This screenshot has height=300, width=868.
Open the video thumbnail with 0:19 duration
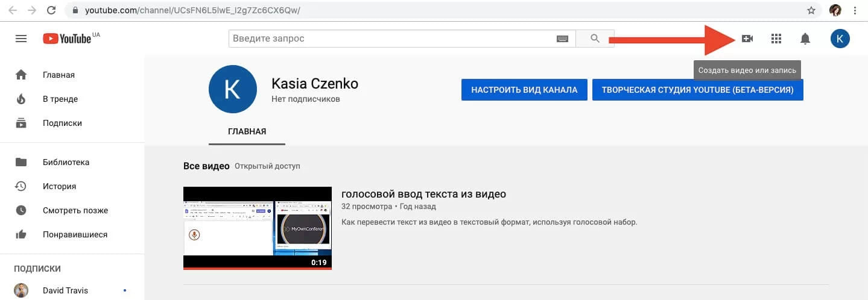pyautogui.click(x=258, y=228)
